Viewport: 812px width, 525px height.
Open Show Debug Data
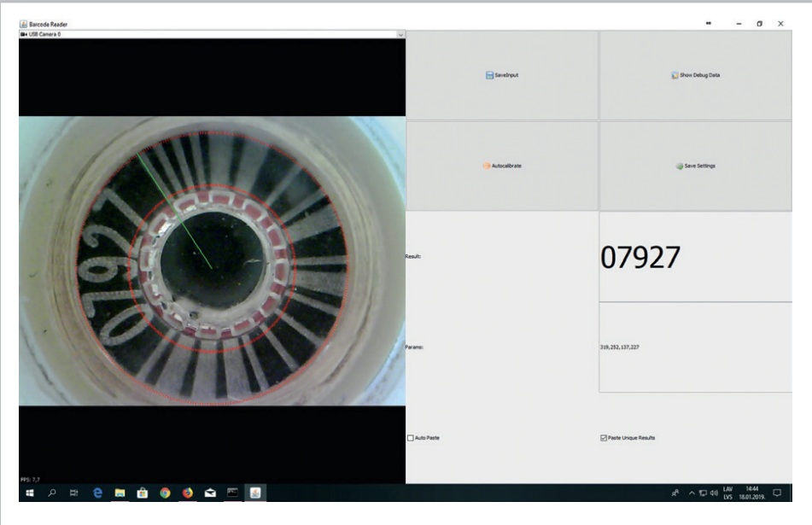click(696, 75)
